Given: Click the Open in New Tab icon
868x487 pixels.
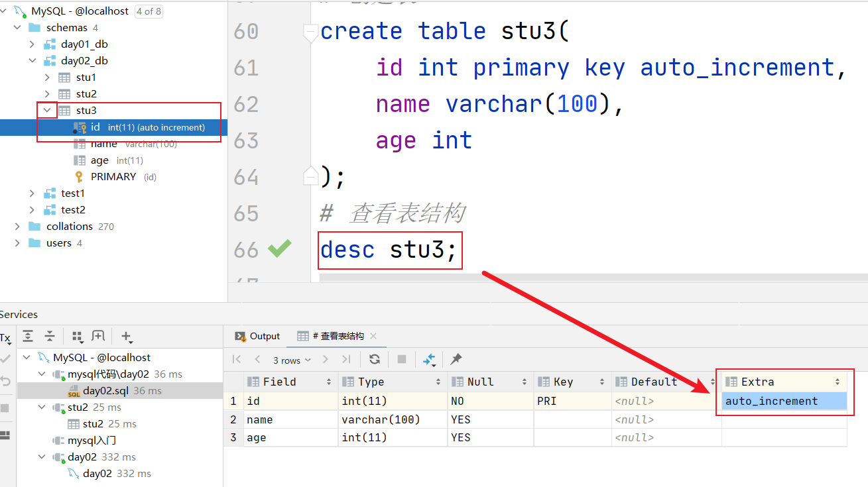Looking at the screenshot, I should tap(98, 337).
